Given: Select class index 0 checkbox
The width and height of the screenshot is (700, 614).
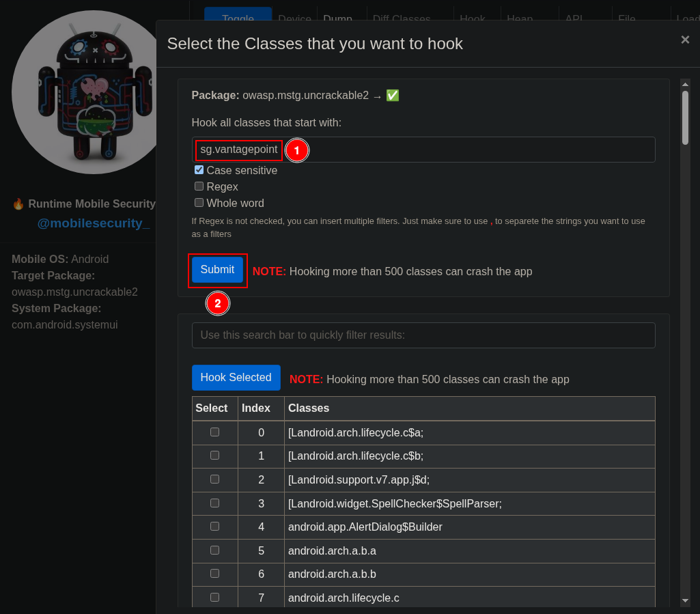Looking at the screenshot, I should [214, 432].
